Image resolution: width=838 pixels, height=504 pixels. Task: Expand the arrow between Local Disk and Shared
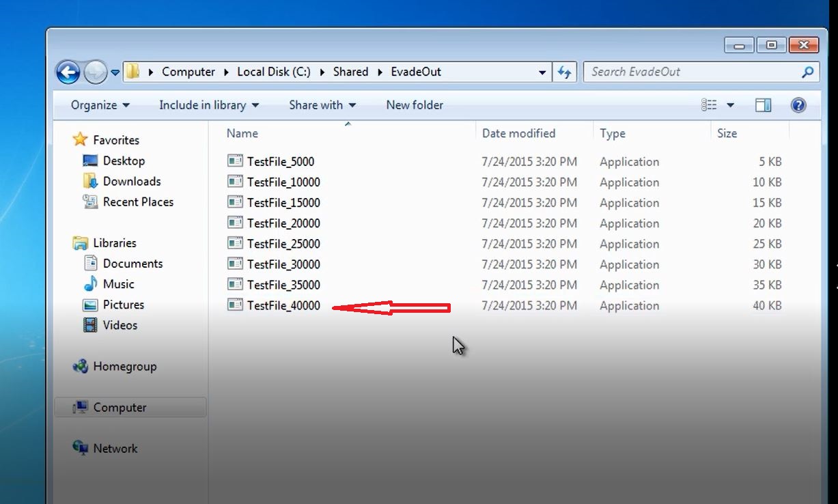(322, 72)
